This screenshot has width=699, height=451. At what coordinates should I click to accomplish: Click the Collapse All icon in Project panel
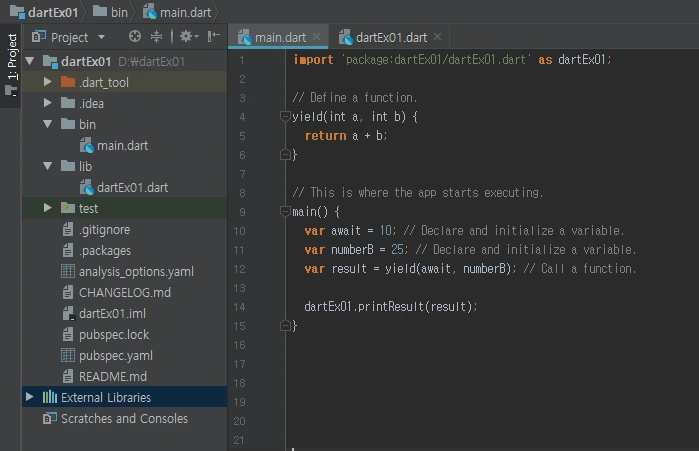click(157, 37)
